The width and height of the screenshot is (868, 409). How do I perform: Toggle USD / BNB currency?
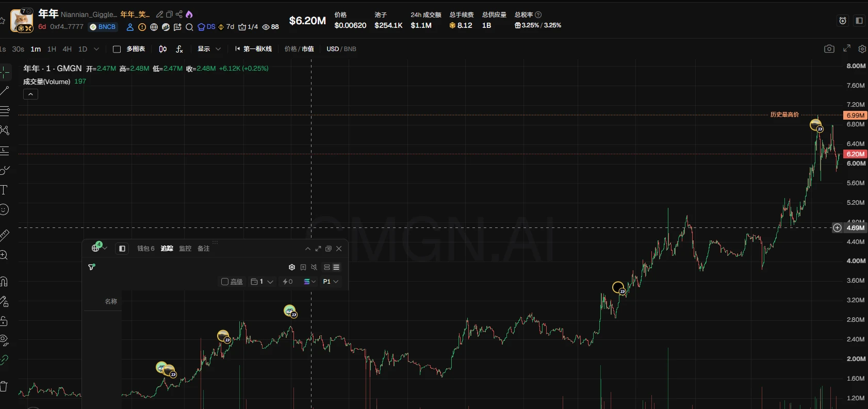(x=341, y=49)
